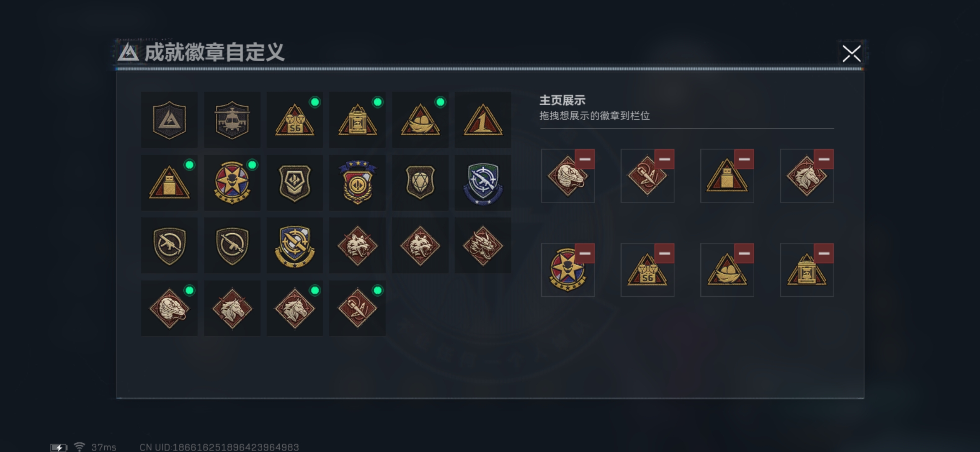Select the helicopter shield badge
The height and width of the screenshot is (452, 980).
(232, 120)
